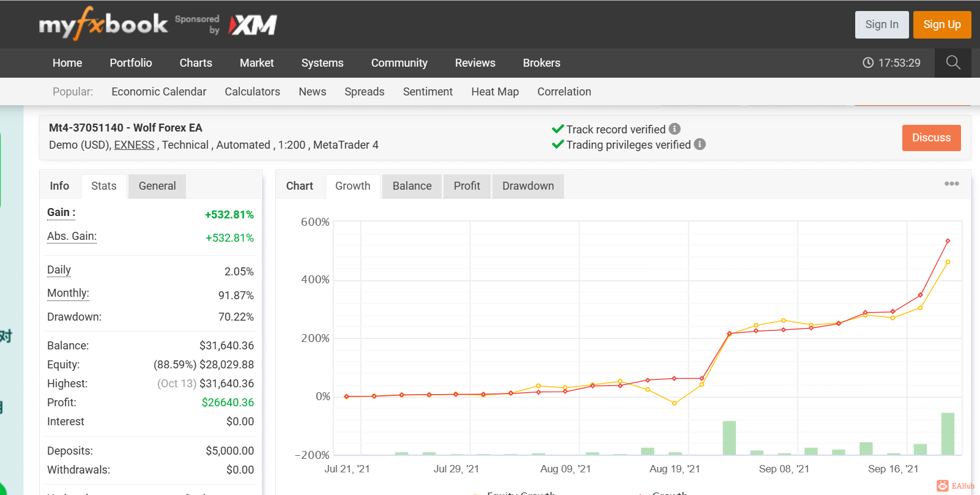Open the search magnifier icon
This screenshot has height=495, width=980.
point(953,62)
